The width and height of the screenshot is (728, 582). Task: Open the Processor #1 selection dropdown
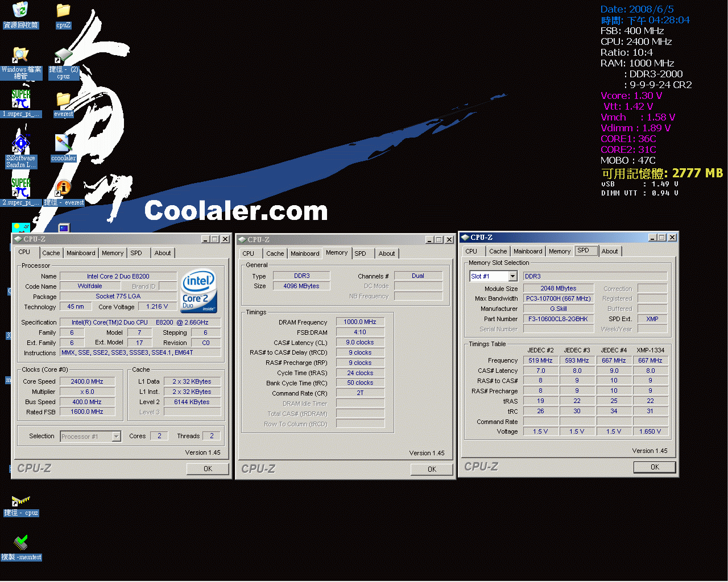pos(116,436)
